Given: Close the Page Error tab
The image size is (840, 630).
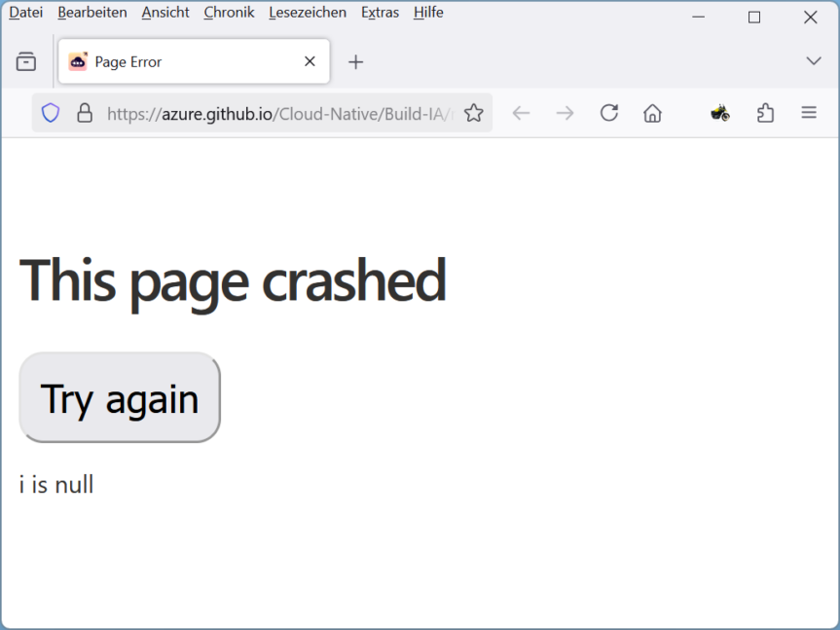Looking at the screenshot, I should tap(310, 61).
